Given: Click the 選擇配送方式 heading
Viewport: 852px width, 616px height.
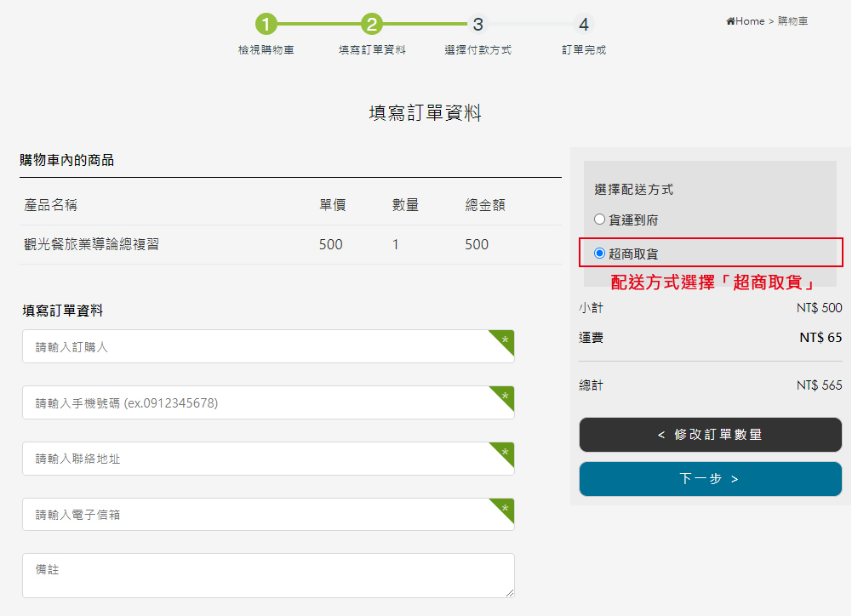Looking at the screenshot, I should [633, 190].
